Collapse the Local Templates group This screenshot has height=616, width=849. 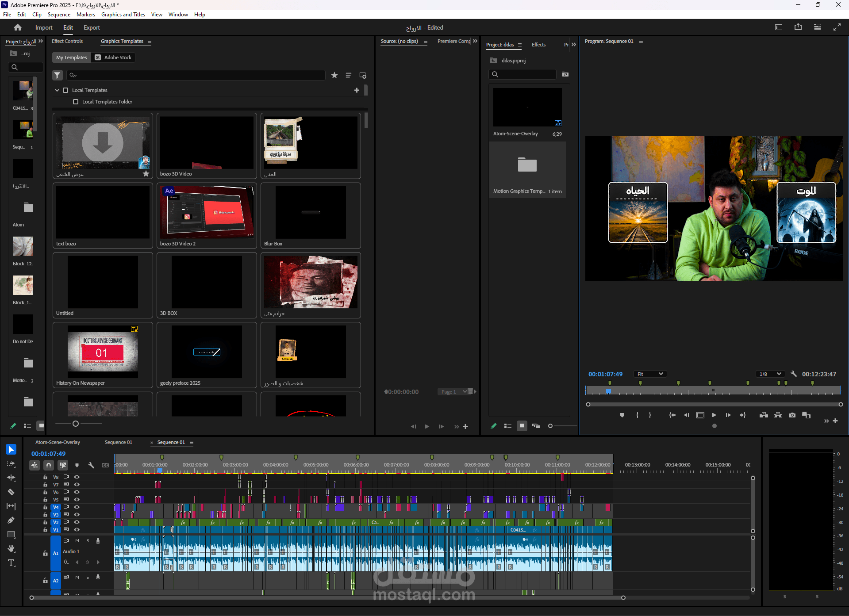[x=57, y=90]
